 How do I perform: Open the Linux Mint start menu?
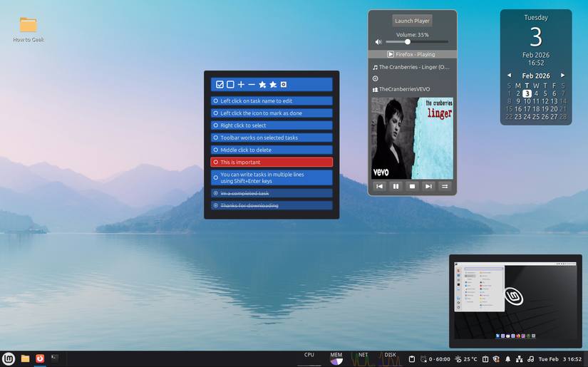tap(9, 358)
